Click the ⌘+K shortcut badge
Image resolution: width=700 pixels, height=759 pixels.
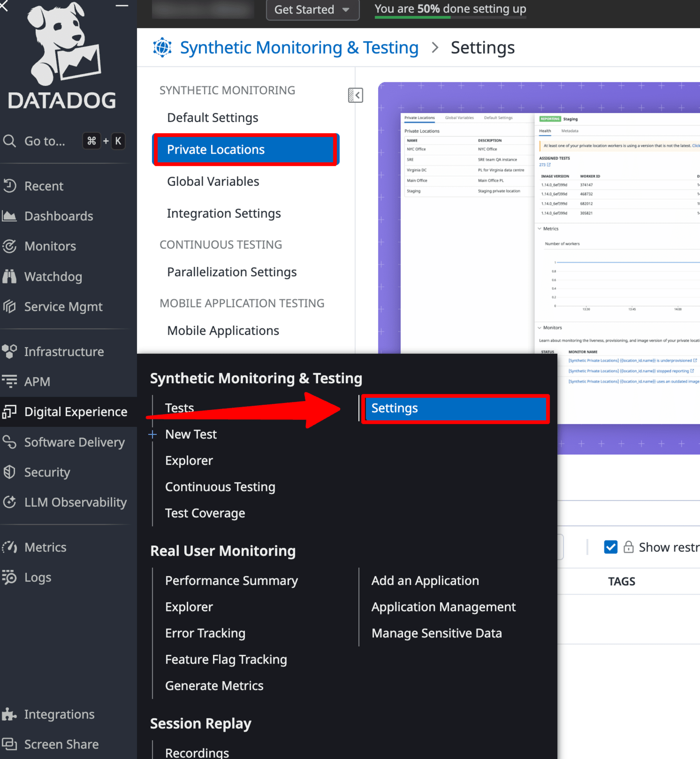click(x=104, y=141)
